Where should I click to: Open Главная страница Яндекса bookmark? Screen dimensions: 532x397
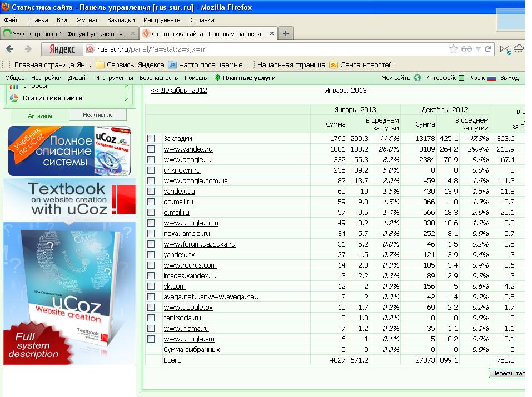[x=47, y=65]
